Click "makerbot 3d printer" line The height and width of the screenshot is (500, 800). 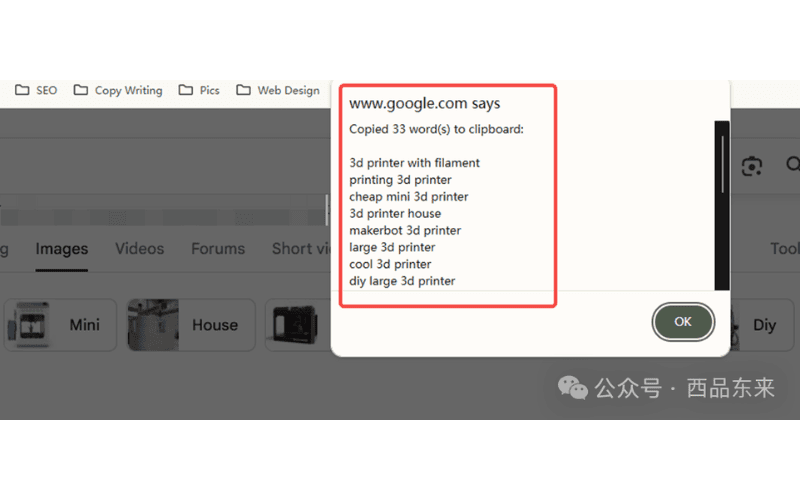point(405,230)
